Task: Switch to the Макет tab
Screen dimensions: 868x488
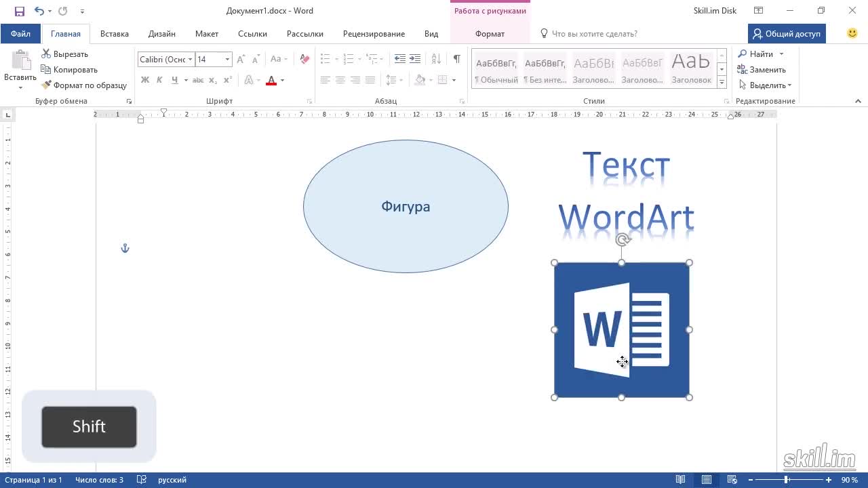Action: (207, 33)
